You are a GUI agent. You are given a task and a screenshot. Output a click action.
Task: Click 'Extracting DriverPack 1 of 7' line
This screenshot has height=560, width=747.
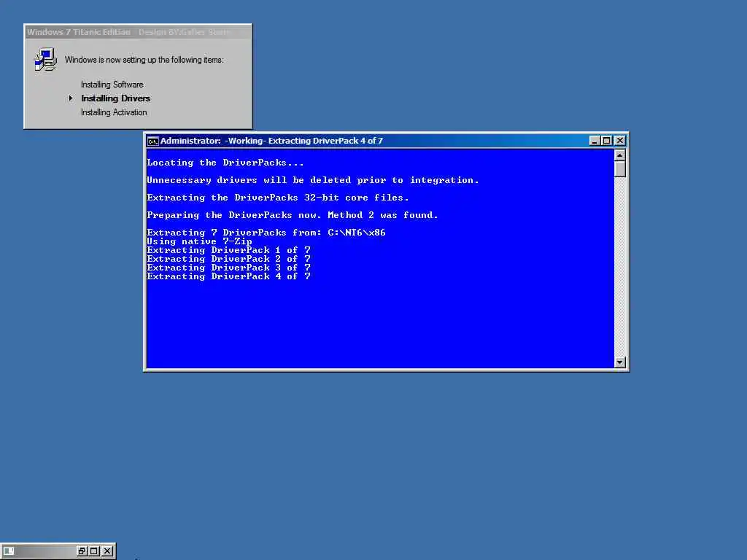pyautogui.click(x=228, y=250)
